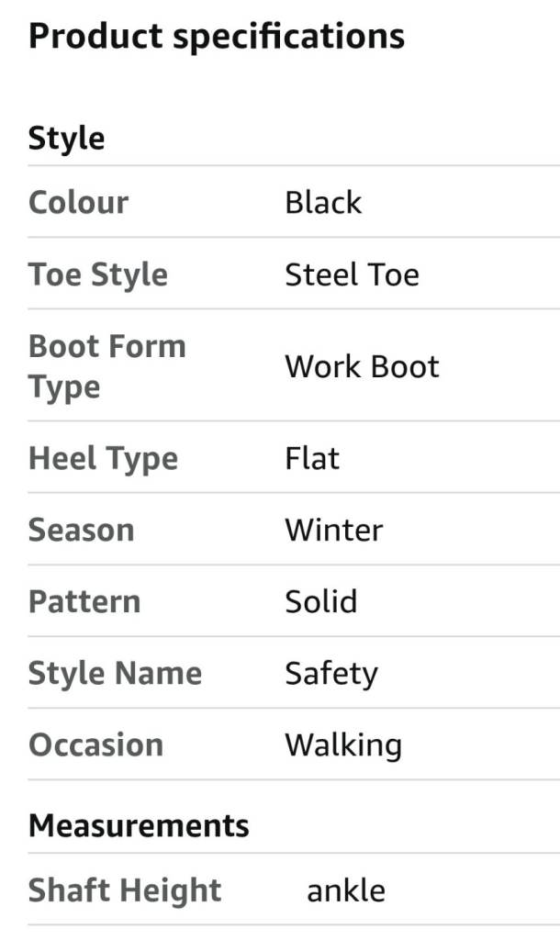Tap the Winter season value
The height and width of the screenshot is (940, 560).
pyautogui.click(x=334, y=530)
